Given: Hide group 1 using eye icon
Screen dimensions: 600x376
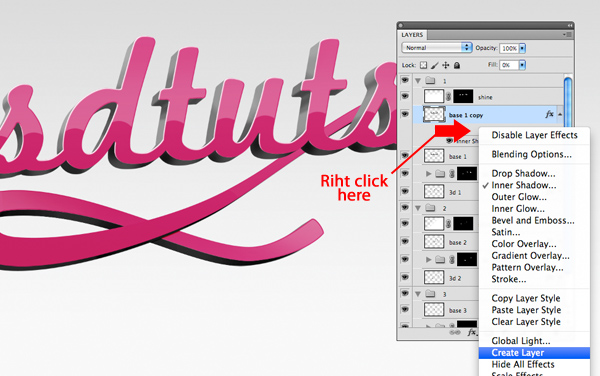Looking at the screenshot, I should tap(405, 80).
